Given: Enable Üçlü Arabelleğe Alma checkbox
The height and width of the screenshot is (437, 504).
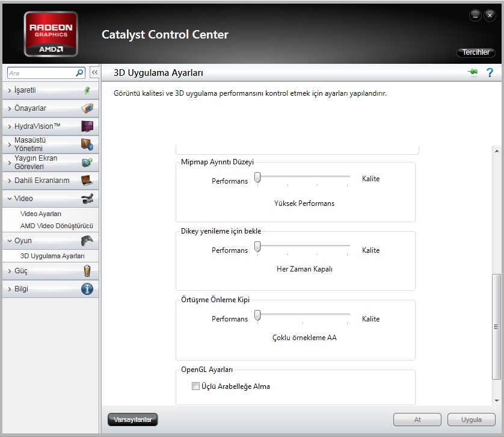Looking at the screenshot, I should 195,386.
